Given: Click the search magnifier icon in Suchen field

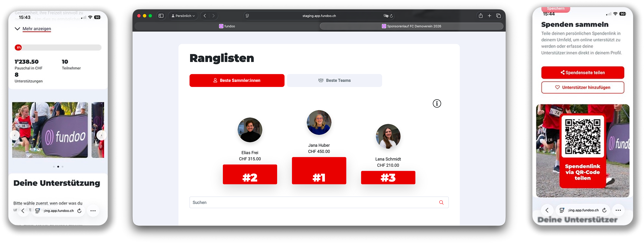Looking at the screenshot, I should point(441,203).
